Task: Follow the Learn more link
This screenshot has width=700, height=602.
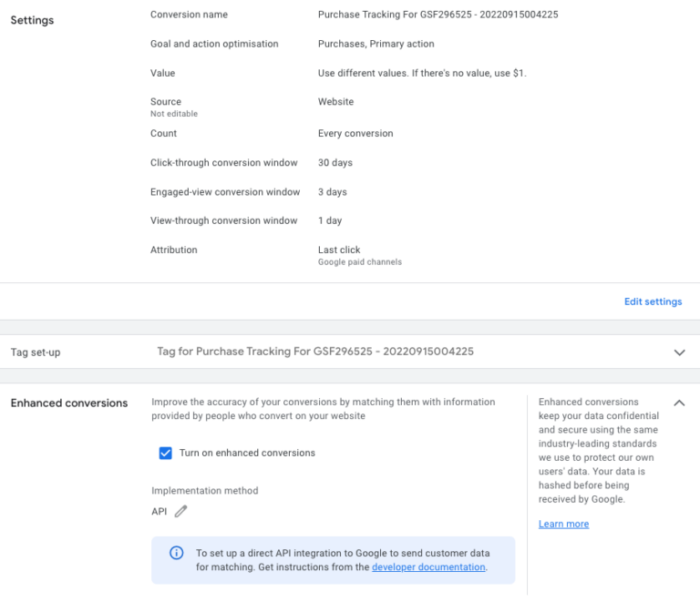Action: (563, 524)
